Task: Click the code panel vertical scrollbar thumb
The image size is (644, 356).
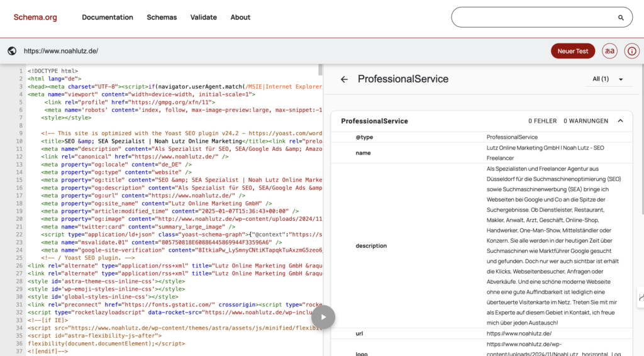Action: (320, 70)
